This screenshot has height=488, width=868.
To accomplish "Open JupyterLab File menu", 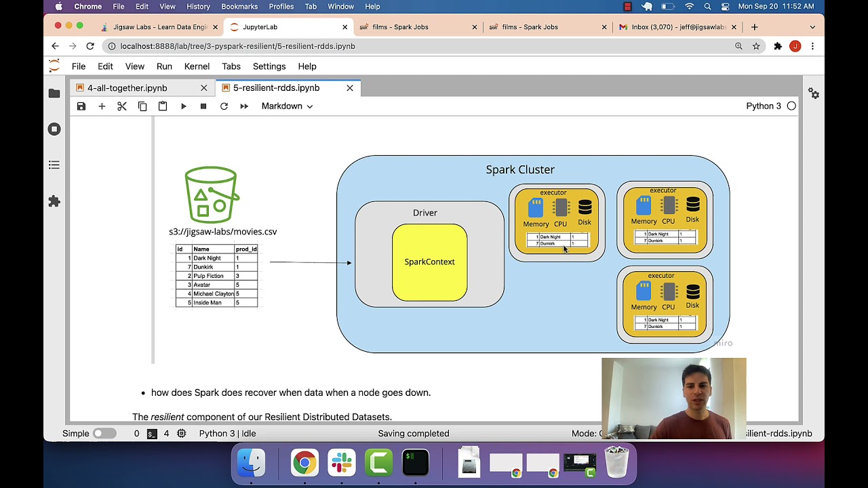I will pos(79,66).
